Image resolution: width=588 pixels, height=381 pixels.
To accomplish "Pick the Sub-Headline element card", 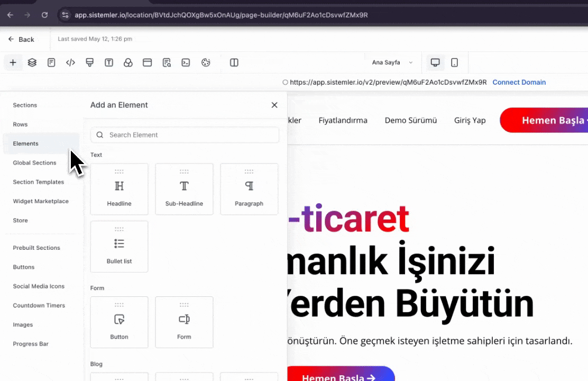I will pyautogui.click(x=184, y=189).
